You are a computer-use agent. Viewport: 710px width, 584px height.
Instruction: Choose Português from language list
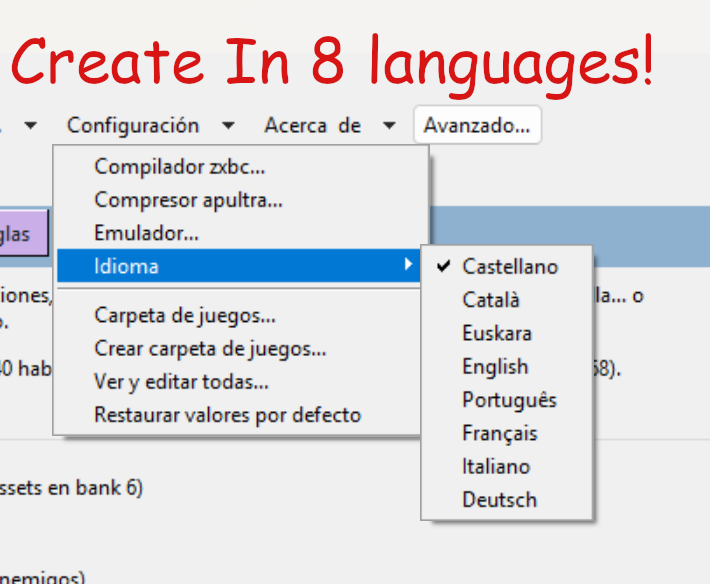(507, 400)
